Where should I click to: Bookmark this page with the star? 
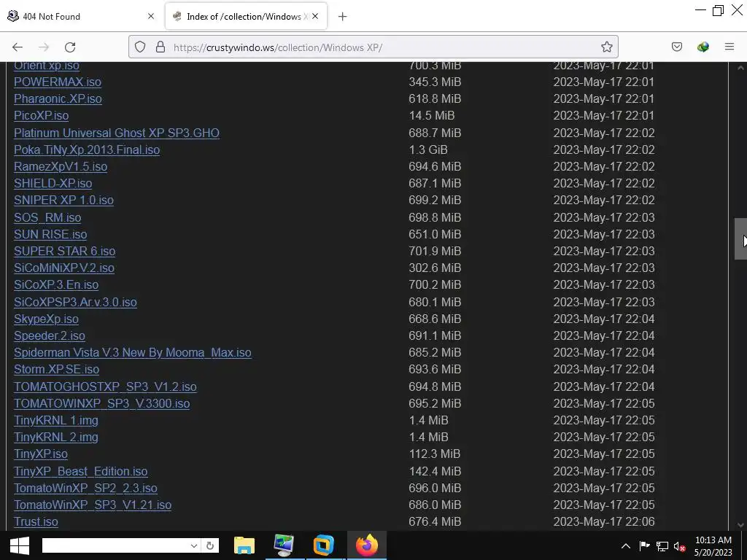(x=606, y=47)
